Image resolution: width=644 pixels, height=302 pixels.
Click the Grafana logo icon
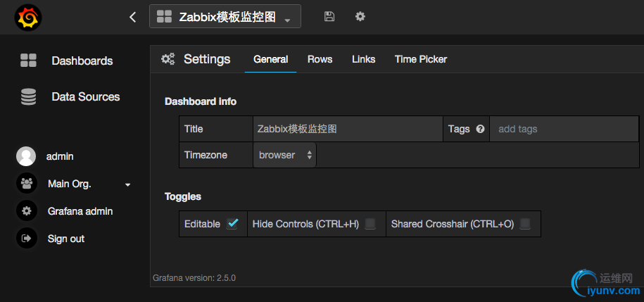[x=27, y=17]
